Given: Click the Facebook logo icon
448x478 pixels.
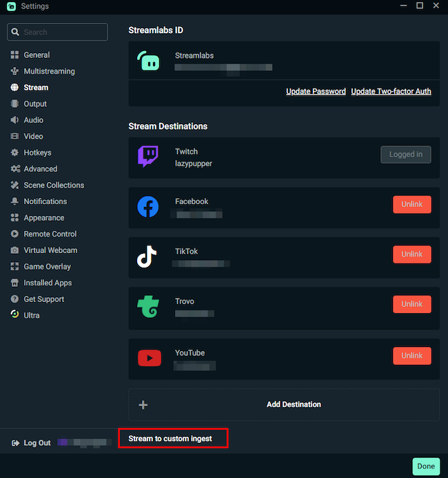Looking at the screenshot, I should (x=148, y=207).
